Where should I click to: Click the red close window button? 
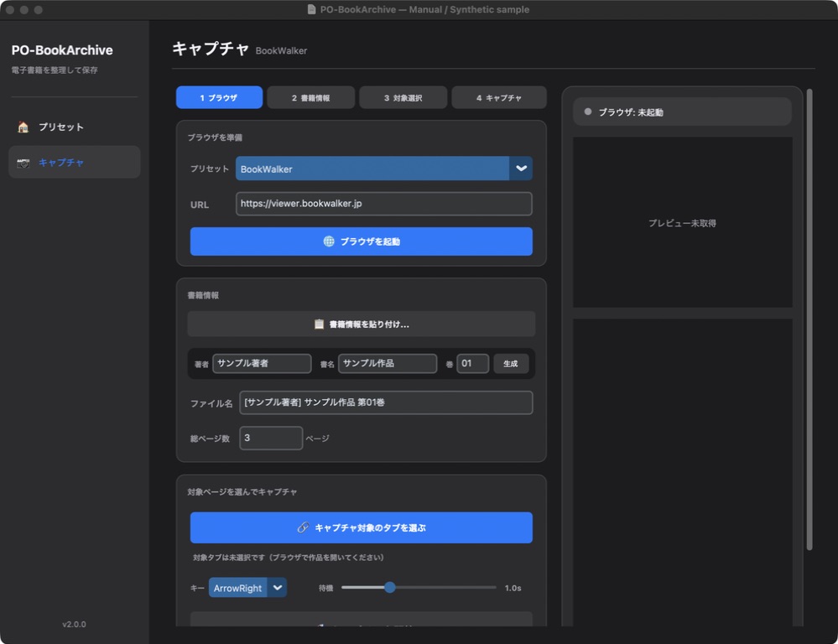click(x=9, y=9)
